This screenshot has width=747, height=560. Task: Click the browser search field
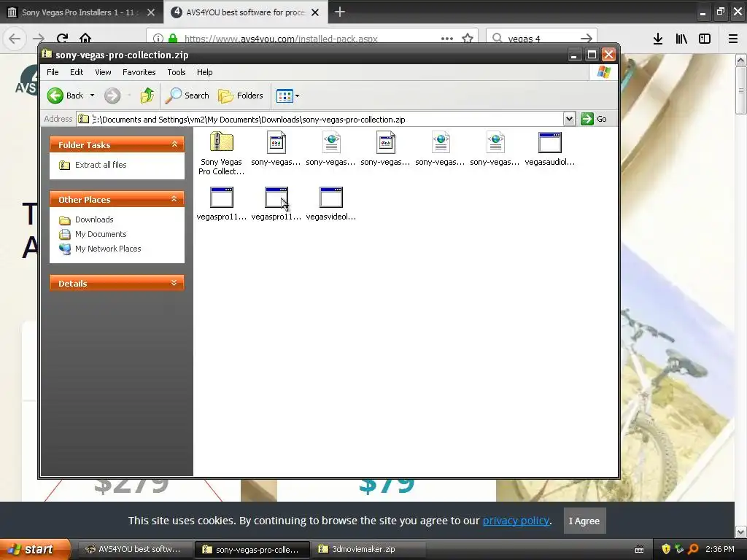point(541,38)
